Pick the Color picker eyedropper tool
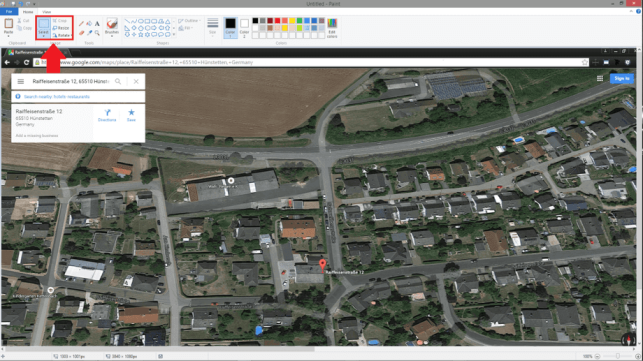 pos(89,32)
